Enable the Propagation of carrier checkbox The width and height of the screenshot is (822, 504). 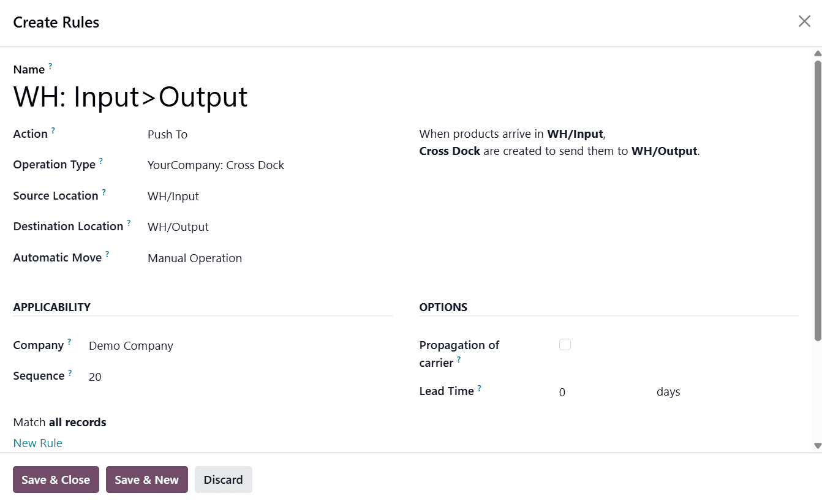pos(565,344)
